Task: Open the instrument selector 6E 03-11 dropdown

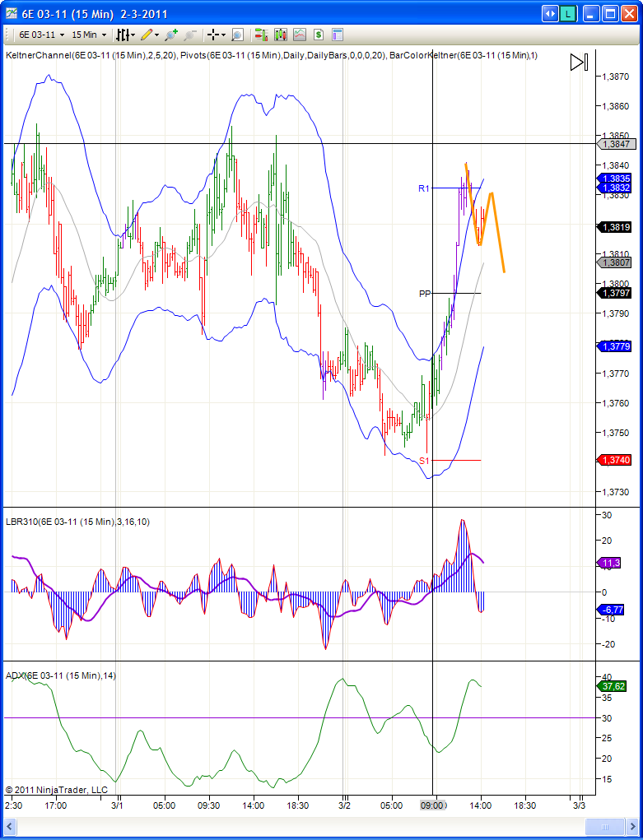Action: coord(42,35)
